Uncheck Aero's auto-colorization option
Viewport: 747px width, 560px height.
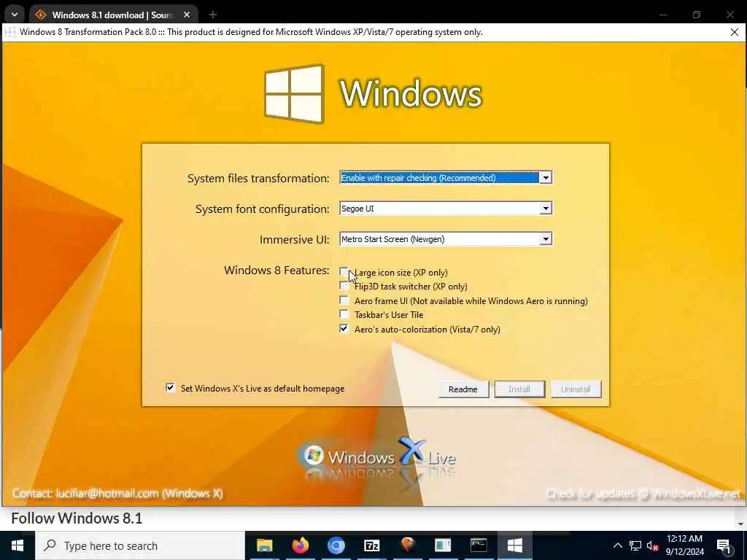[344, 329]
